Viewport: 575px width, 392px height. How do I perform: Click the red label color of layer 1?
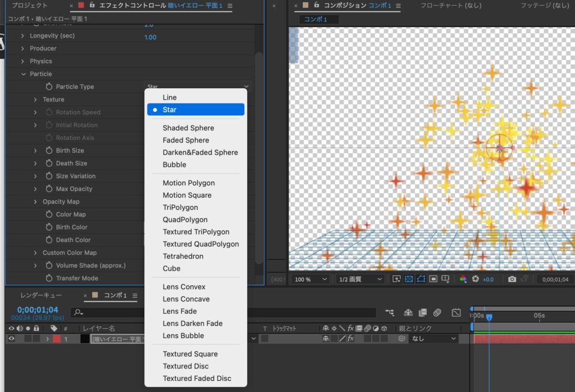[57, 339]
